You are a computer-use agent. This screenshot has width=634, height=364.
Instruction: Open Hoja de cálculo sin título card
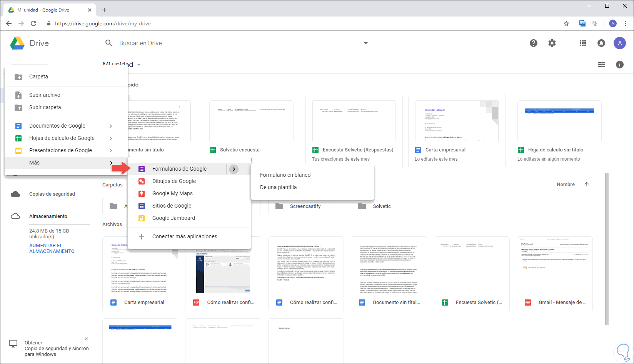tap(559, 131)
